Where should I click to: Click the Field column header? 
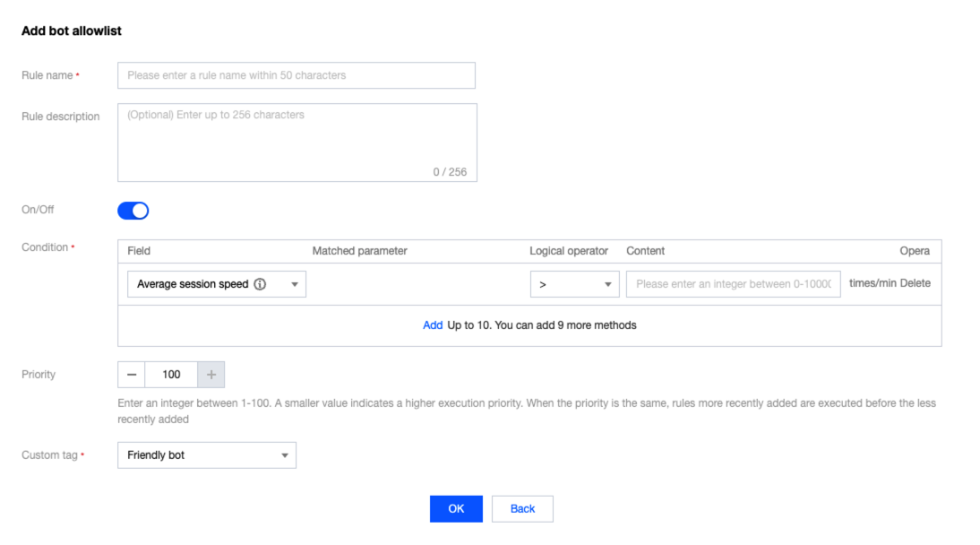click(x=139, y=251)
